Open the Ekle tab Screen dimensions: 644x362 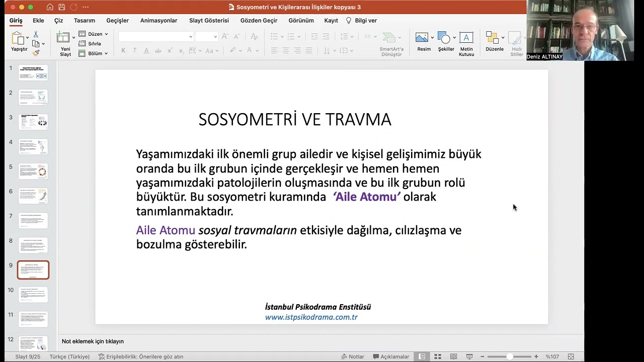coord(38,21)
